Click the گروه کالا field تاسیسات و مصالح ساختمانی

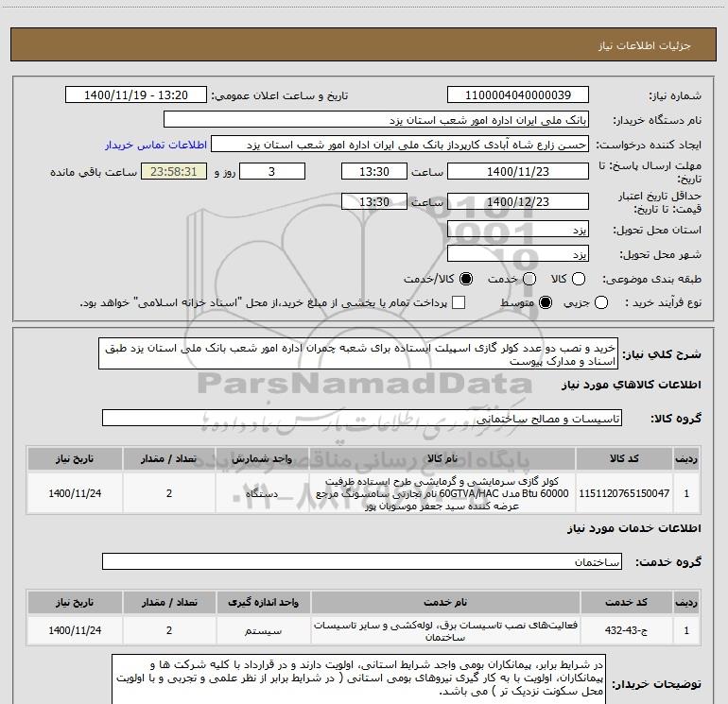tap(362, 418)
